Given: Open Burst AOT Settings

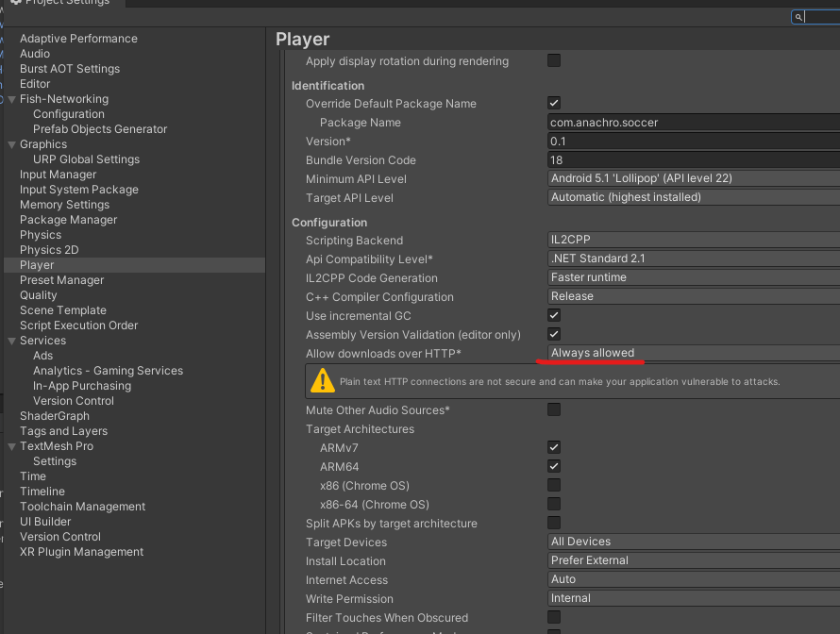Looking at the screenshot, I should click(x=70, y=69).
